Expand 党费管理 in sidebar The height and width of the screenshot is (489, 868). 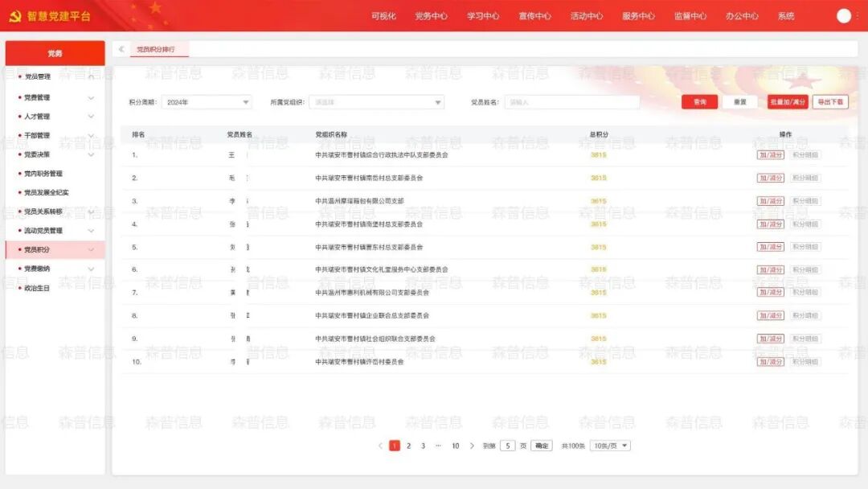click(91, 97)
